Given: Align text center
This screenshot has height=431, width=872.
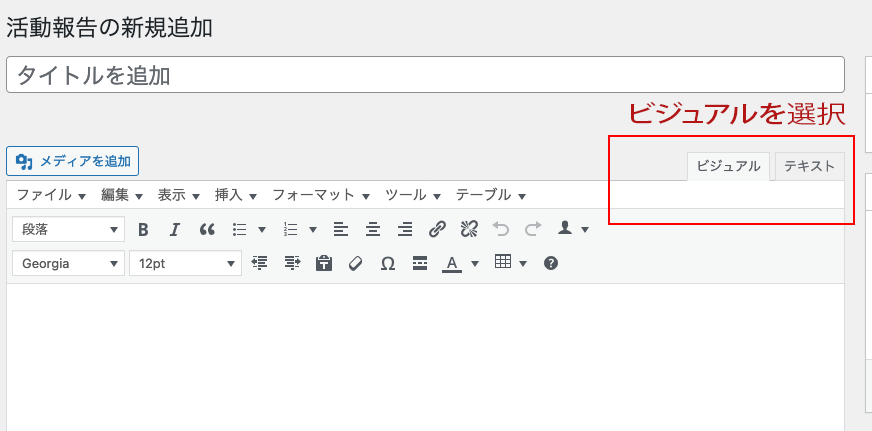Looking at the screenshot, I should (x=373, y=229).
